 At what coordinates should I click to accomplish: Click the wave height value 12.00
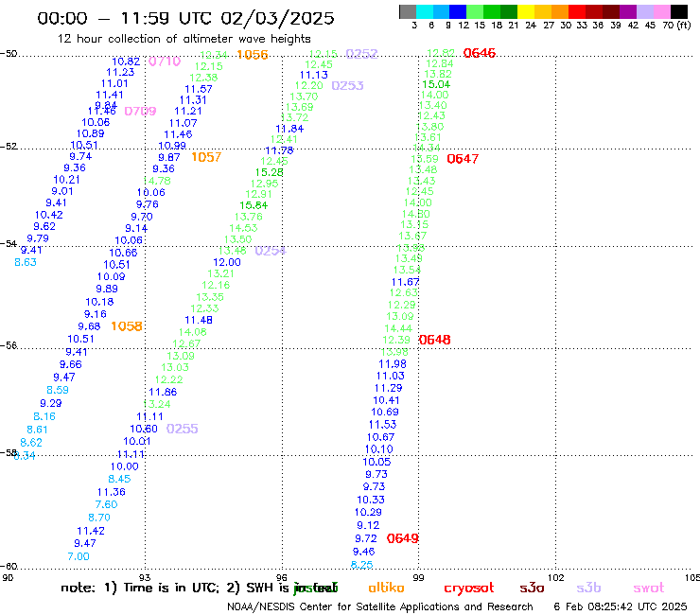coord(227,263)
